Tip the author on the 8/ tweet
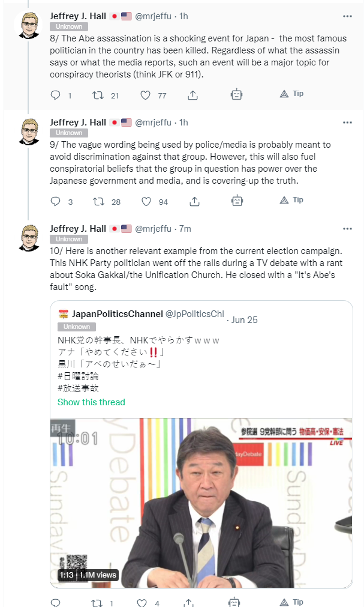364x607 pixels. click(291, 94)
